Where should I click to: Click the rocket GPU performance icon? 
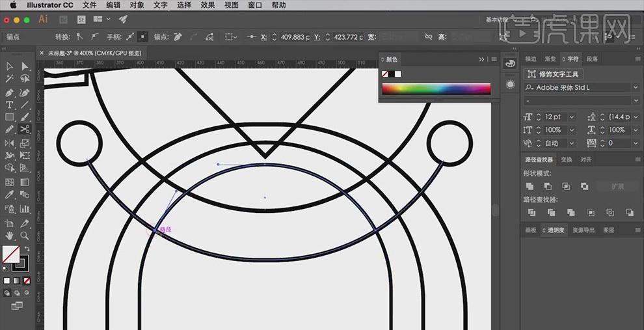point(123,20)
